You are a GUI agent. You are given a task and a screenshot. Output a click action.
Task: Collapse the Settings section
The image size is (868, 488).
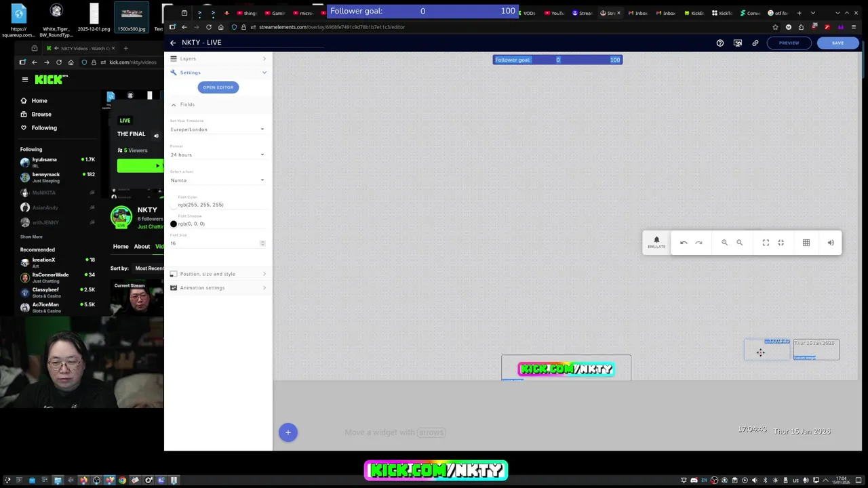click(264, 73)
